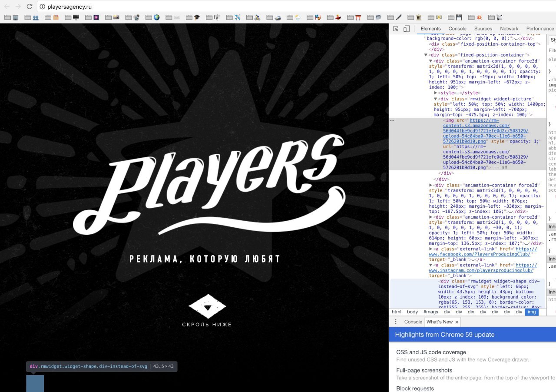View site info icon beside playersagency.ru
This screenshot has width=556, height=392.
pyautogui.click(x=43, y=7)
